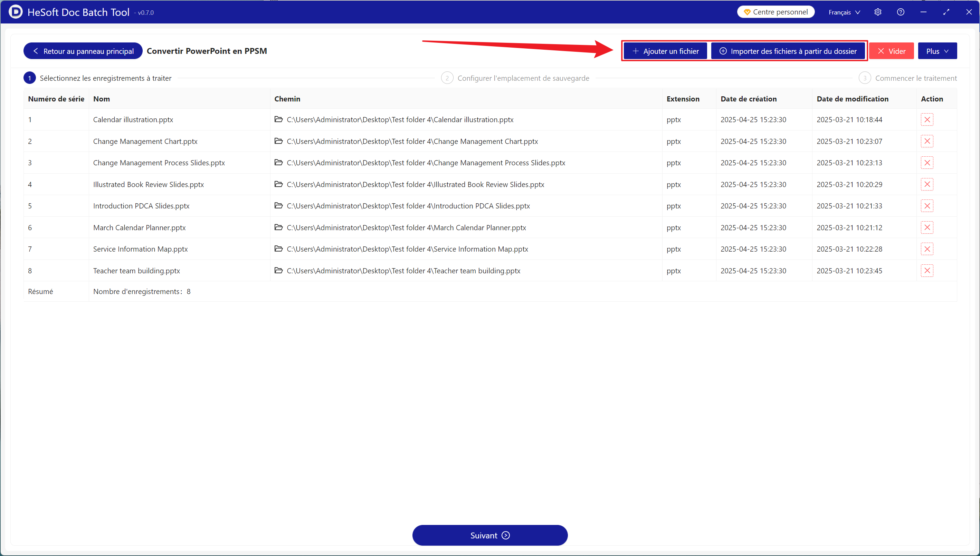Select file name March Calendar Planner.pptx
Image resolution: width=980 pixels, height=556 pixels.
(x=140, y=227)
